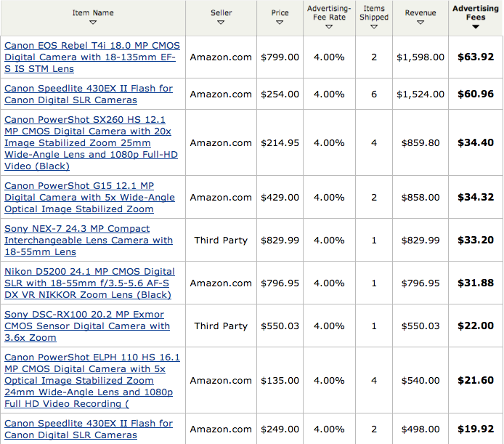This screenshot has width=504, height=444.
Task: Open Canon Speedlite 430EX II link priced $254.00
Action: tap(89, 94)
